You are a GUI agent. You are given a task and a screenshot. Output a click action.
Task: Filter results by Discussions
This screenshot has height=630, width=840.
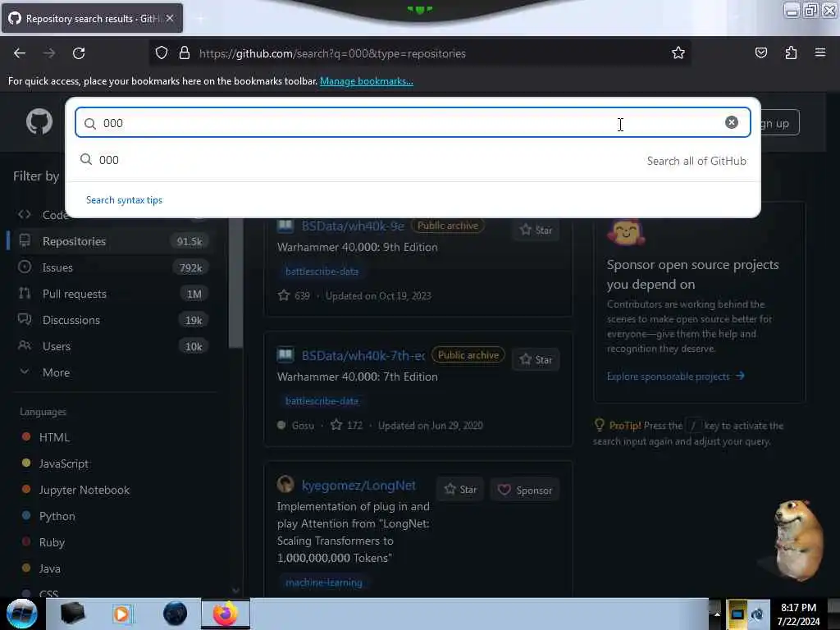point(113,320)
